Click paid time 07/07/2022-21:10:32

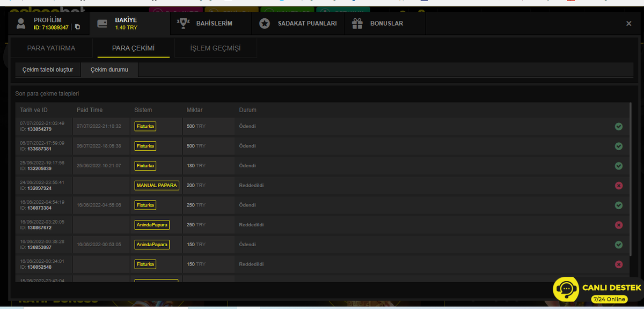click(99, 127)
